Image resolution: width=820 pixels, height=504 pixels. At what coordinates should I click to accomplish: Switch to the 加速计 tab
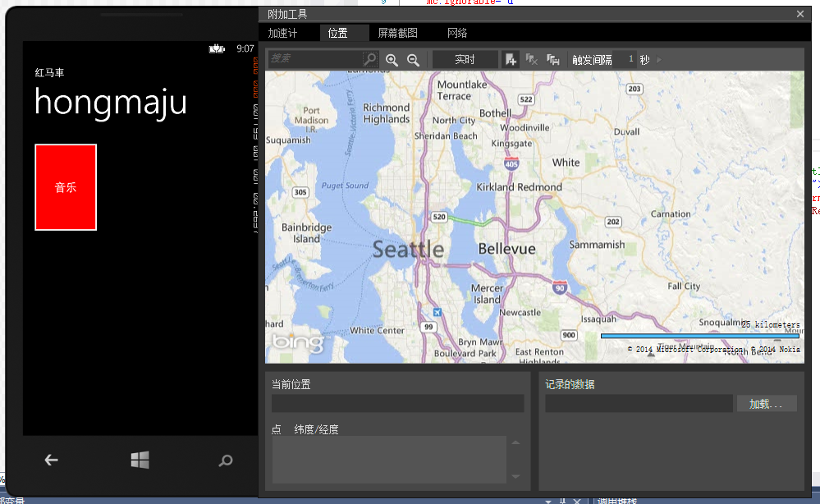(x=283, y=33)
